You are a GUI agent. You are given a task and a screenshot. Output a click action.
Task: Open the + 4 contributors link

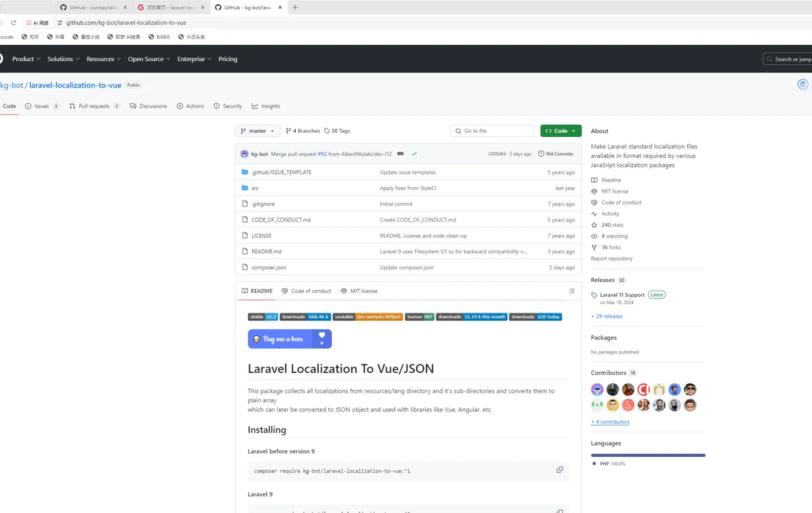pos(610,422)
